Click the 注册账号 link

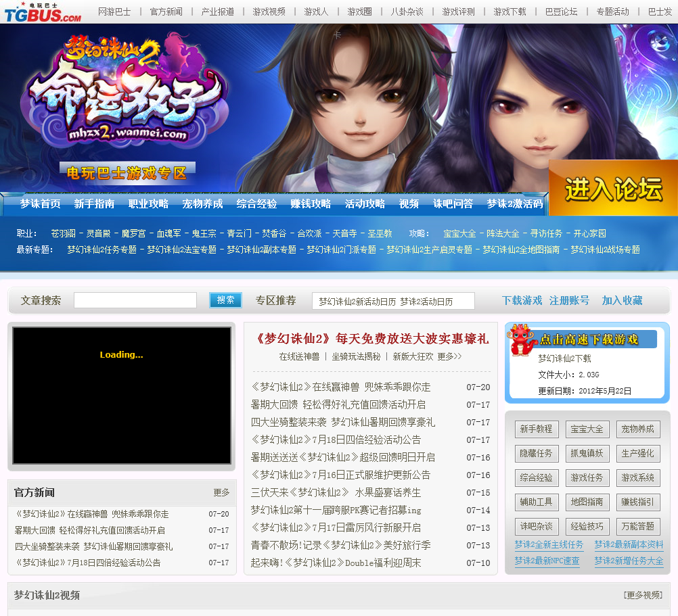coord(569,300)
